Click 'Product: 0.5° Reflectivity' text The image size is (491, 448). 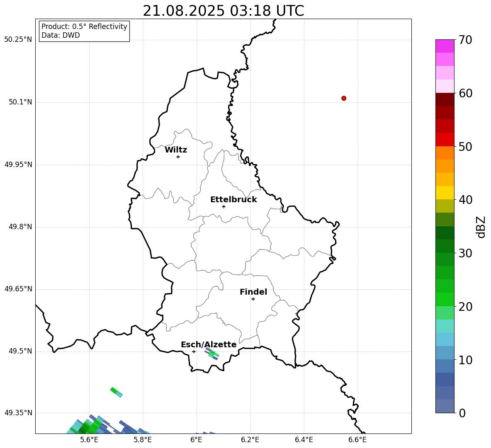[84, 26]
